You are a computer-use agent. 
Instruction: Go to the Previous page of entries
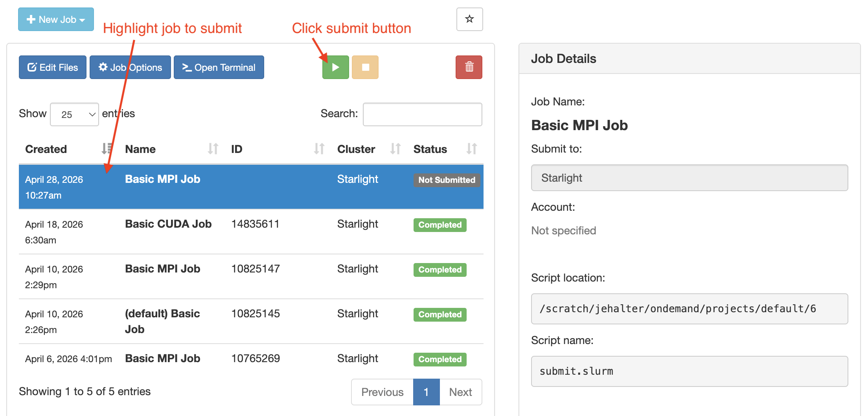[382, 392]
